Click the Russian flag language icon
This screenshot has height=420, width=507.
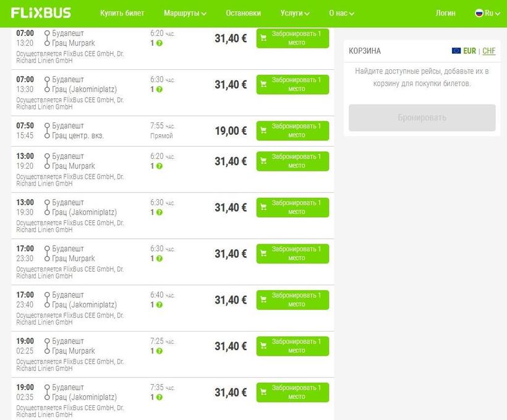click(479, 13)
